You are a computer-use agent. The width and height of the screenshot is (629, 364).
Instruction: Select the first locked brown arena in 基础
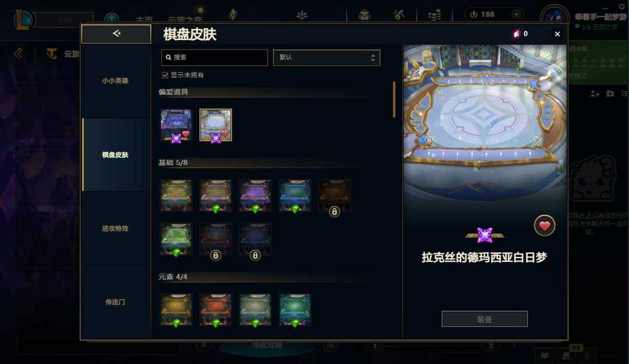(334, 196)
